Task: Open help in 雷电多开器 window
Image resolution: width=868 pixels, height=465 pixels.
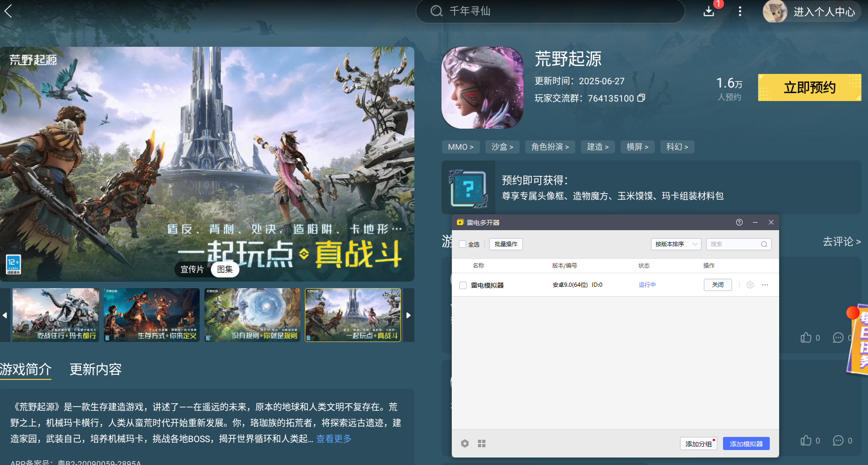Action: pyautogui.click(x=739, y=222)
